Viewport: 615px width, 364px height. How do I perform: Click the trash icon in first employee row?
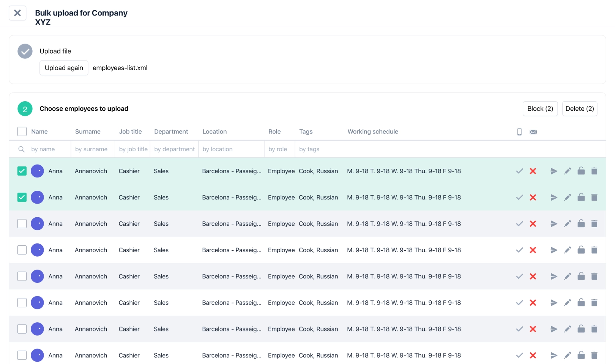pyautogui.click(x=594, y=171)
